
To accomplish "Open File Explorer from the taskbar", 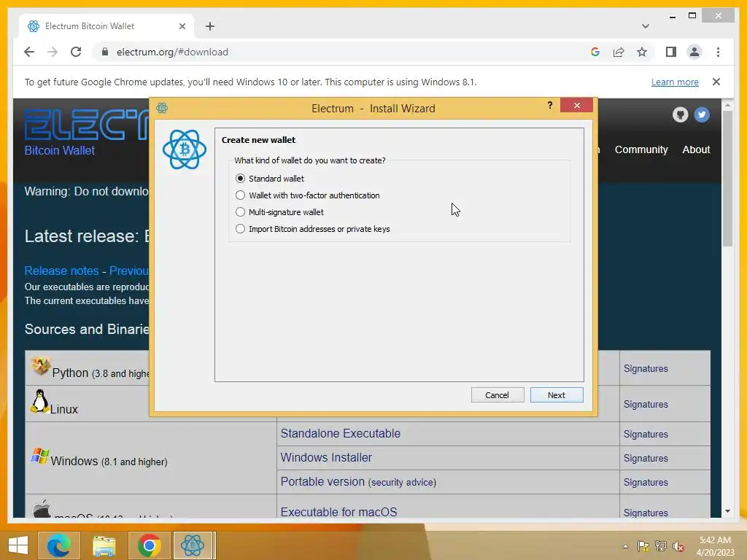I will click(x=104, y=545).
